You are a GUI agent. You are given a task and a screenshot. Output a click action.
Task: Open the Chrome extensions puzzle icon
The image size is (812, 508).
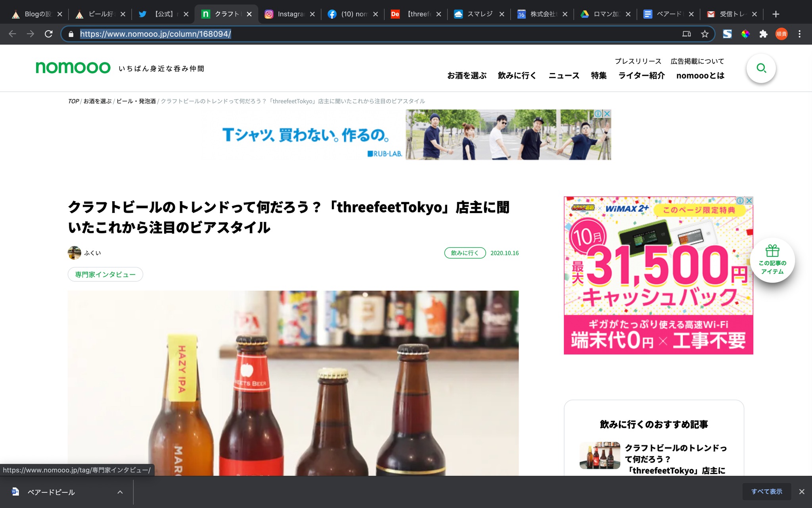coord(763,34)
